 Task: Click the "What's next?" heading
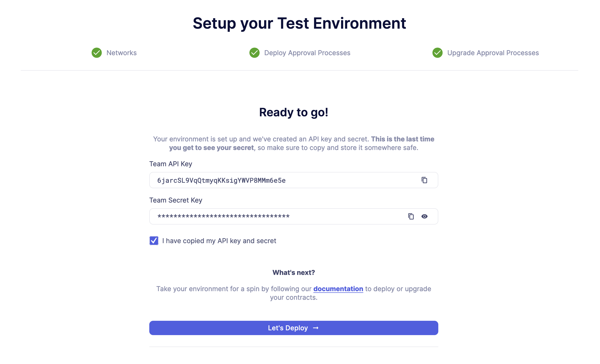point(293,273)
